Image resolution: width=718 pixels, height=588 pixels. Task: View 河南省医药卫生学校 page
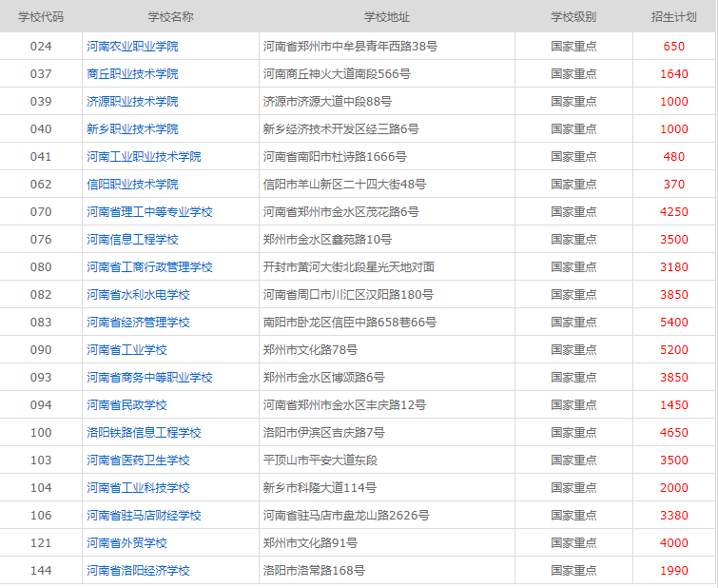pos(138,460)
